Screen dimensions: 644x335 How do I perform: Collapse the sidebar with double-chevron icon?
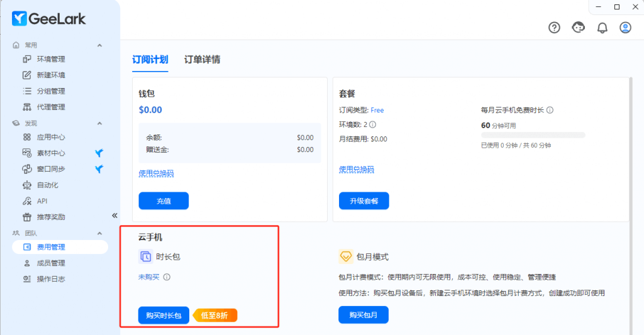coord(114,215)
